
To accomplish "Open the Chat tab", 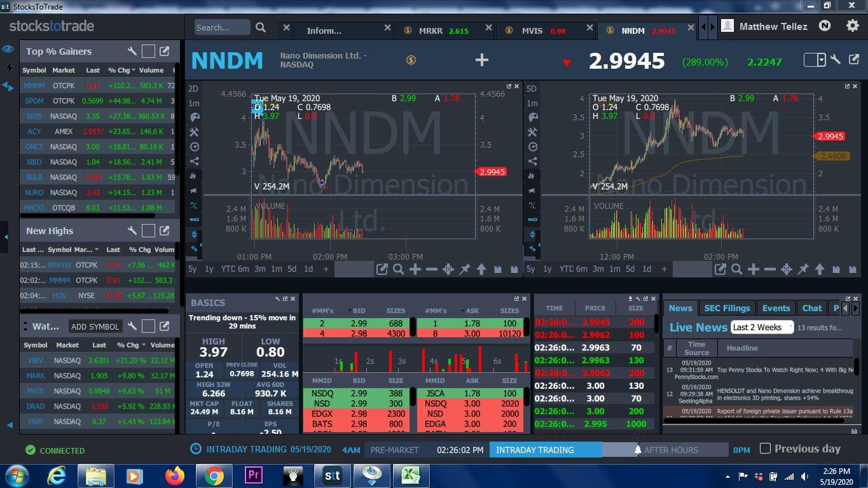I will (x=812, y=308).
